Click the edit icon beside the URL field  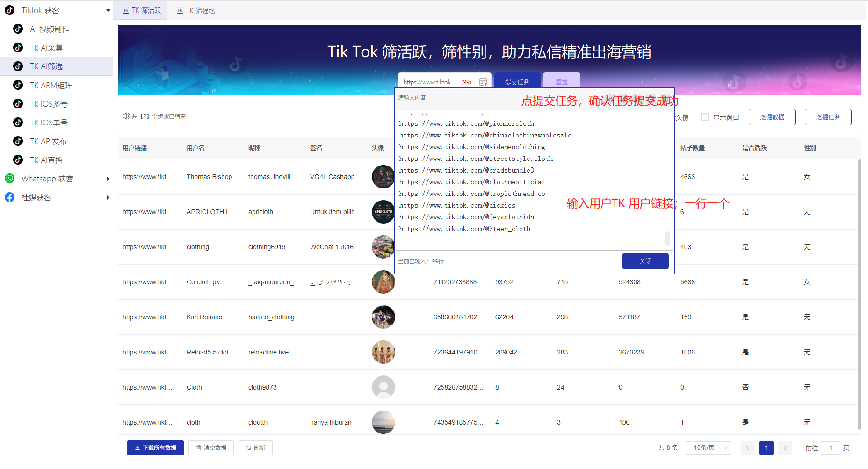coord(484,81)
